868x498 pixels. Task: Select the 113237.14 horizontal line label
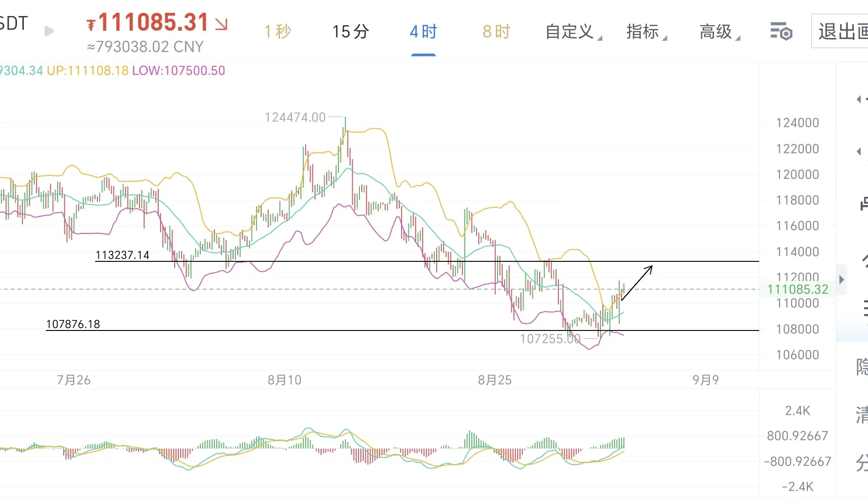122,255
